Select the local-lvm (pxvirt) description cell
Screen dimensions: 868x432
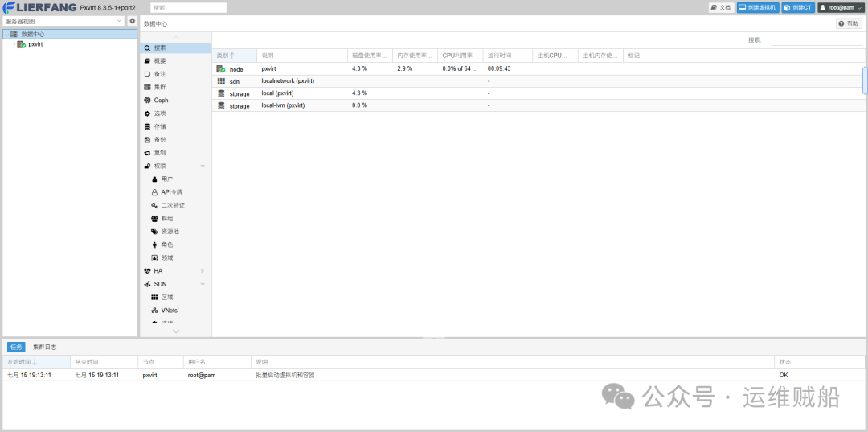pyautogui.click(x=302, y=105)
